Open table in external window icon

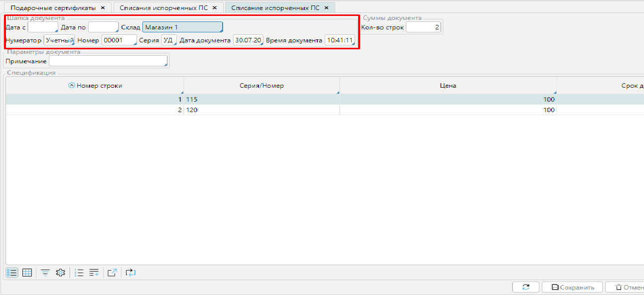tap(112, 273)
